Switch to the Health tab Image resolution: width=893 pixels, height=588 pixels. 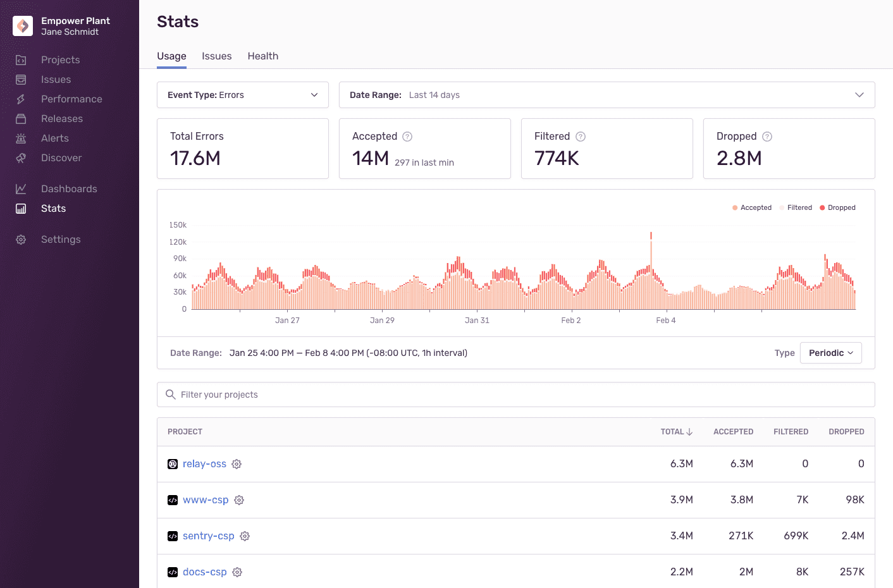click(262, 56)
